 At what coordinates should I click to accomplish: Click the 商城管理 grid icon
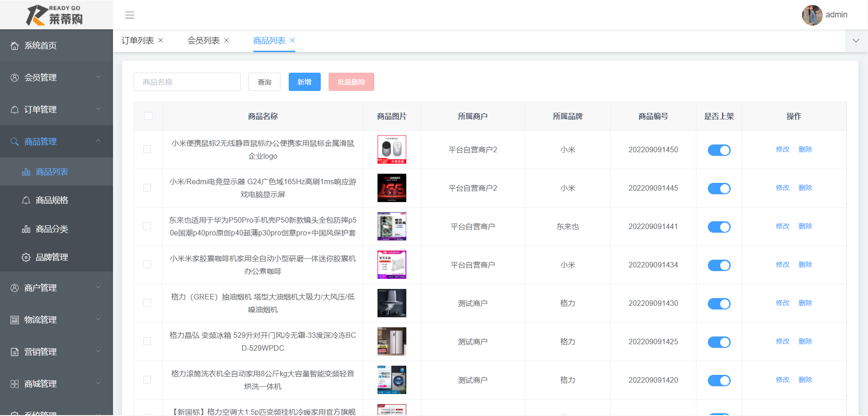click(15, 384)
